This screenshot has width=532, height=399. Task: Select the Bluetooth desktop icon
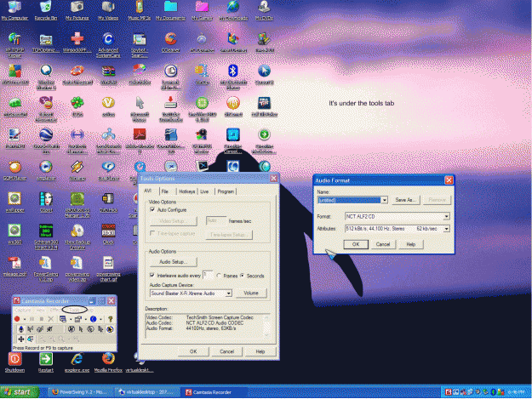click(233, 77)
